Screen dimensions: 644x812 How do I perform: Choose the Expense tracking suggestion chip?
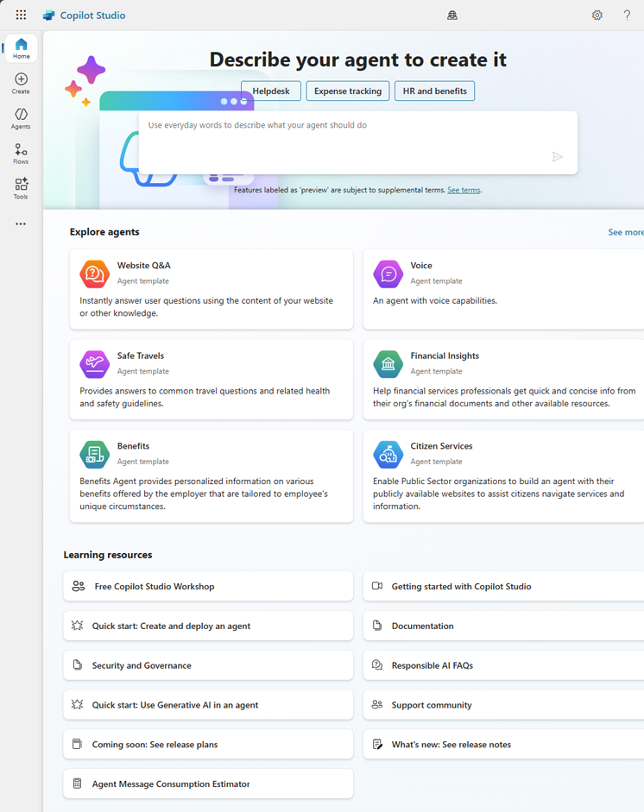tap(348, 91)
